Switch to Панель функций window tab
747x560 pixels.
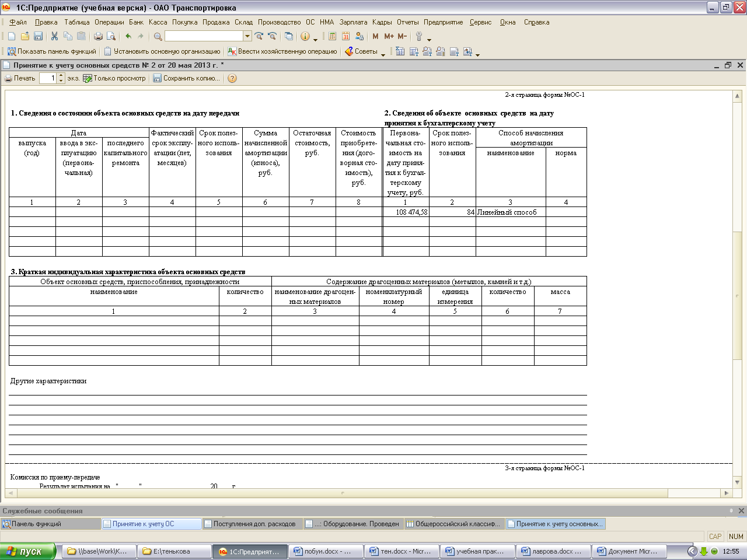click(x=51, y=524)
